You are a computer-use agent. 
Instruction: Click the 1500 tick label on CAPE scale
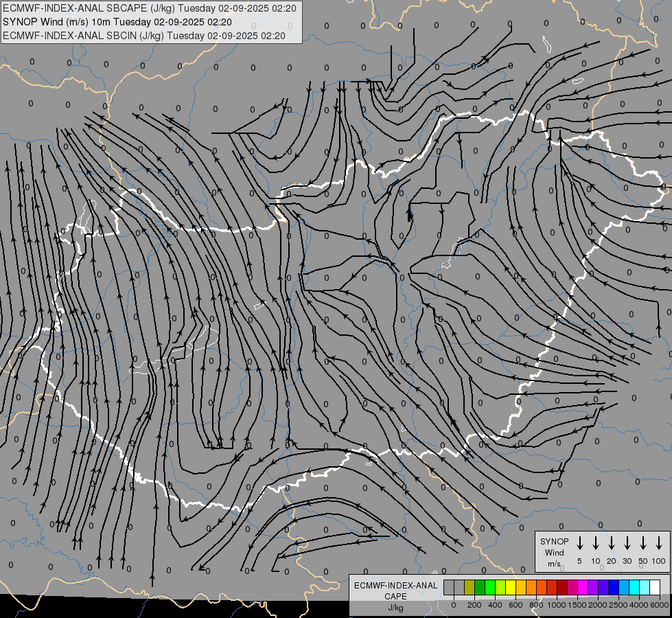click(577, 605)
